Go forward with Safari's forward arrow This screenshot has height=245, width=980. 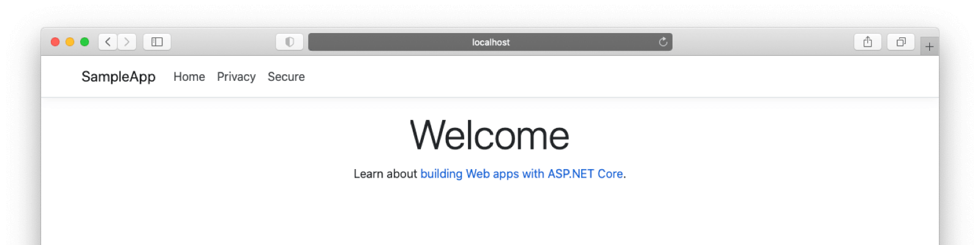127,42
